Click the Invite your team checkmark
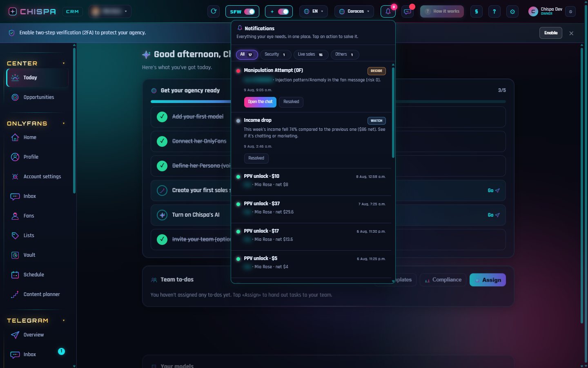The height and width of the screenshot is (368, 588). (x=162, y=240)
